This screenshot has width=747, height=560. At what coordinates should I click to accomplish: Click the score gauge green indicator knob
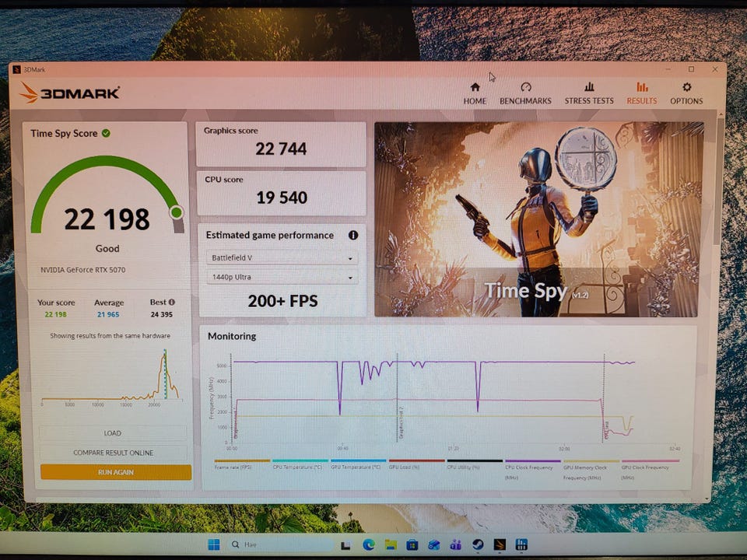tap(177, 212)
